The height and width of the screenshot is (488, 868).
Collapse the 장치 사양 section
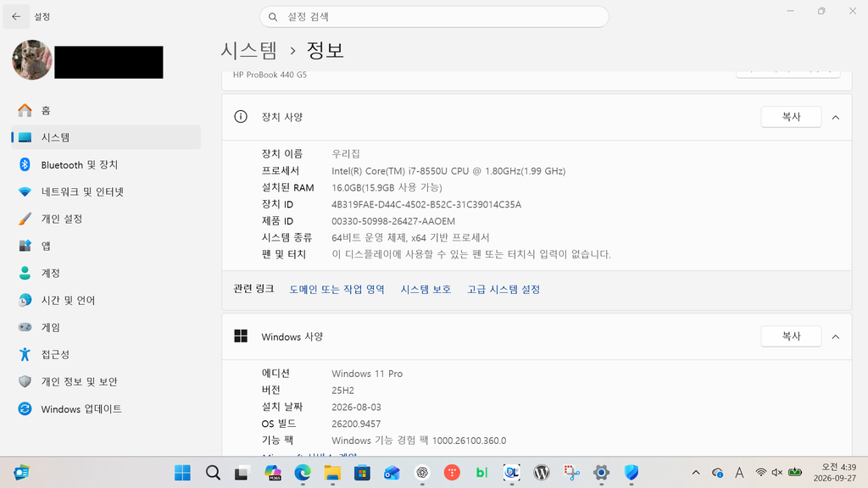(835, 117)
